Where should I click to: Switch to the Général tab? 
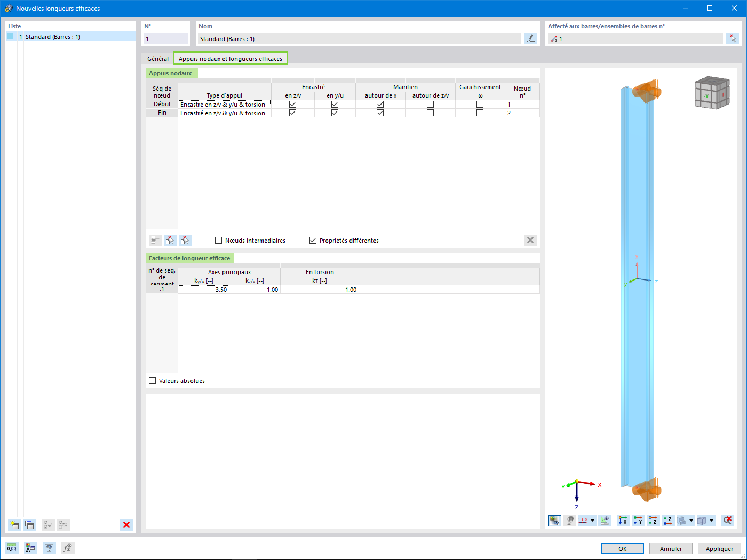(158, 59)
